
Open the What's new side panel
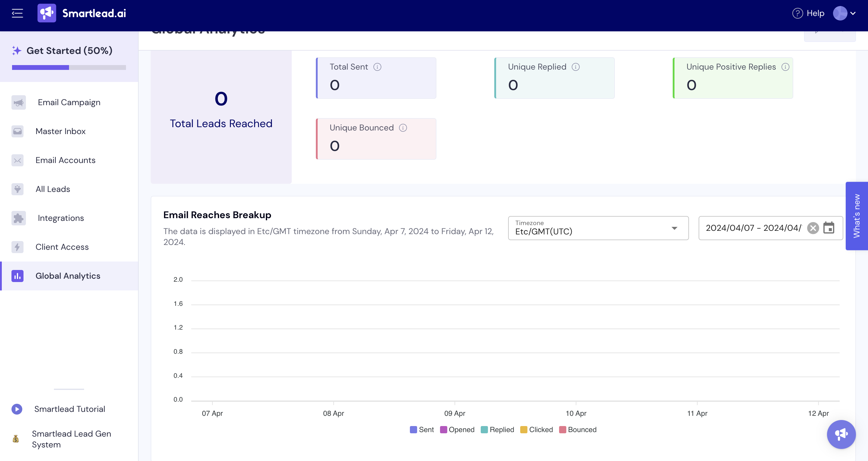pos(856,216)
